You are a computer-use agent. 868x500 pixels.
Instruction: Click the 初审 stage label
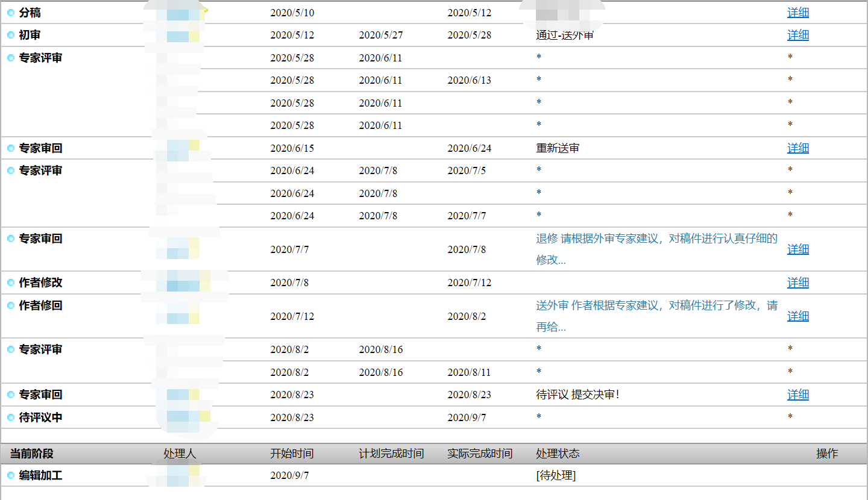click(x=30, y=35)
